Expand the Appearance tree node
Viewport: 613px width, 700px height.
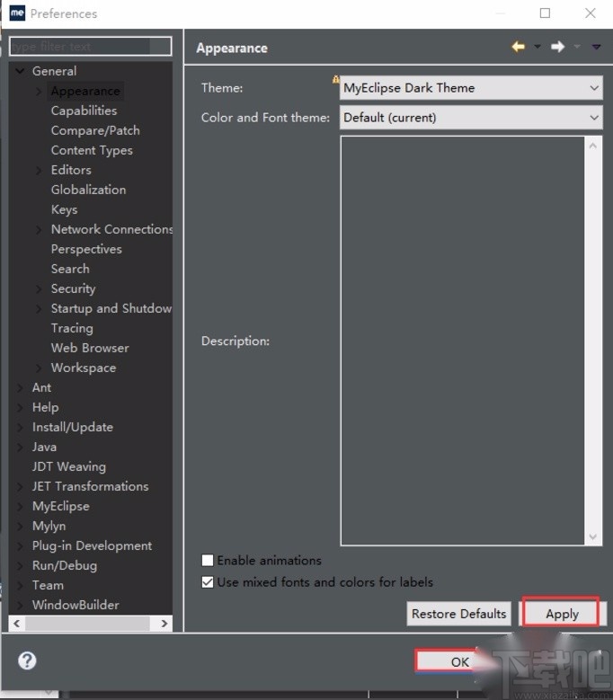pyautogui.click(x=39, y=91)
